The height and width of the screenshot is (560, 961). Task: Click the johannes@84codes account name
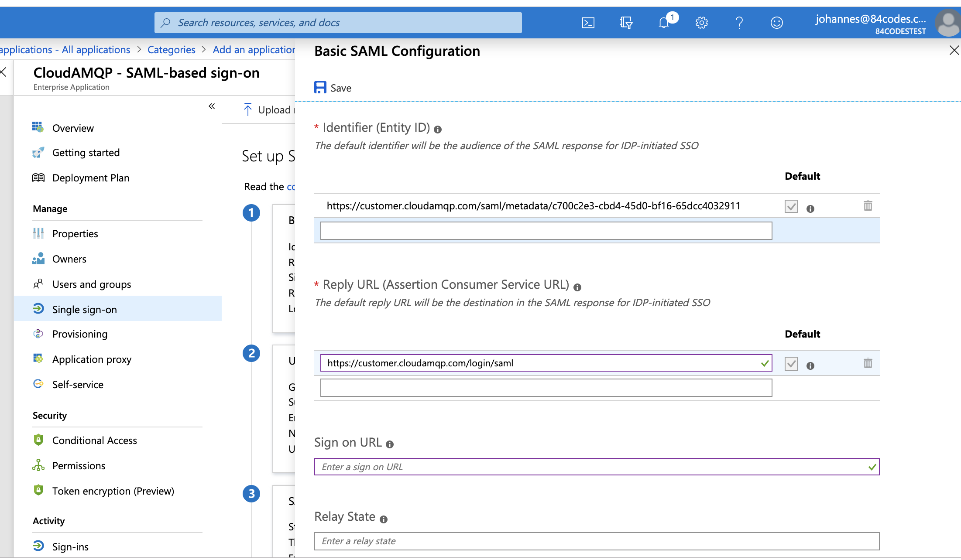coord(870,19)
